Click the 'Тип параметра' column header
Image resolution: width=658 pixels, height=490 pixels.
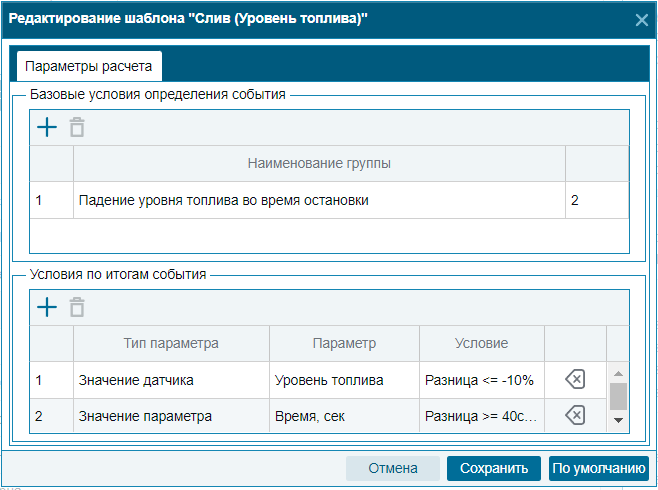coord(171,343)
